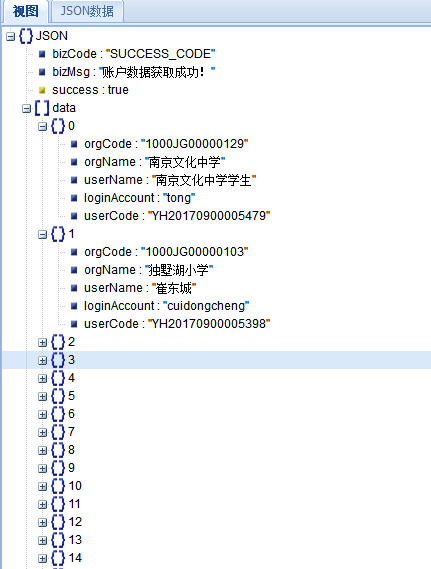Expand data item 2
Image resolution: width=431 pixels, height=569 pixels.
coord(42,343)
